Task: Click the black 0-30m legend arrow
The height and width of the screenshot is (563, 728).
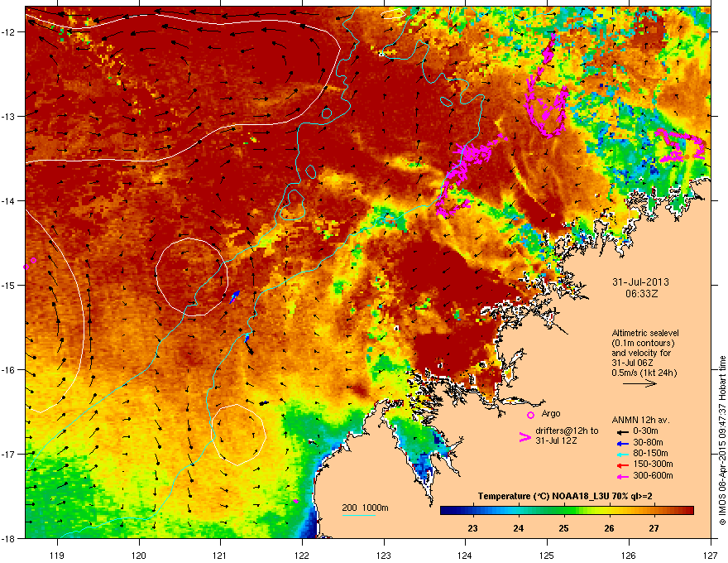Action: (621, 431)
